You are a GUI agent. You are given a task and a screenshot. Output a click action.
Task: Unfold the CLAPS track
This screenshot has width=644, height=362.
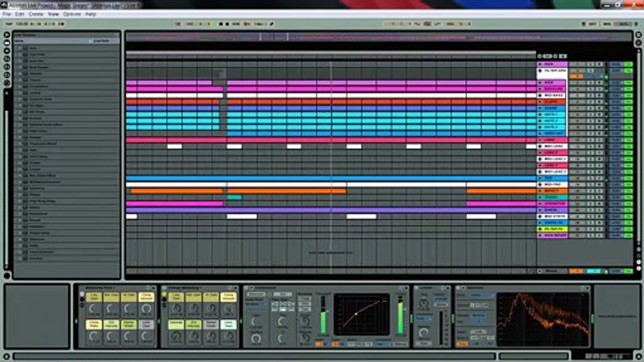(x=540, y=102)
